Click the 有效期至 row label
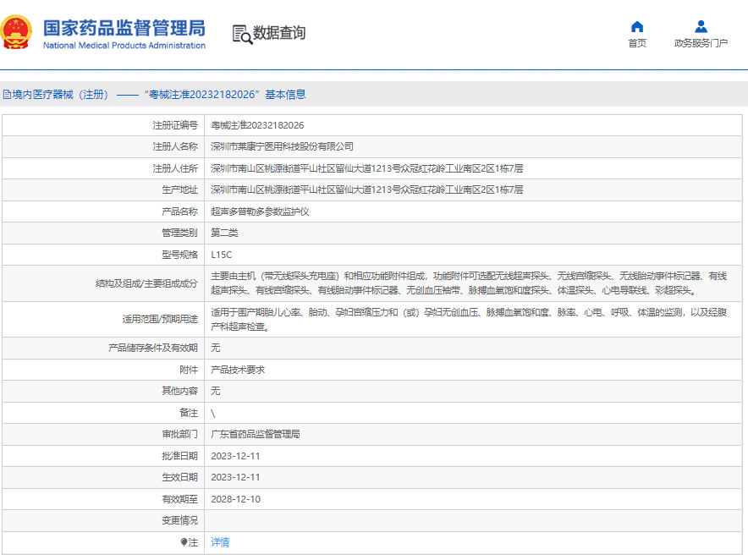This screenshot has width=748, height=560. coord(179,499)
